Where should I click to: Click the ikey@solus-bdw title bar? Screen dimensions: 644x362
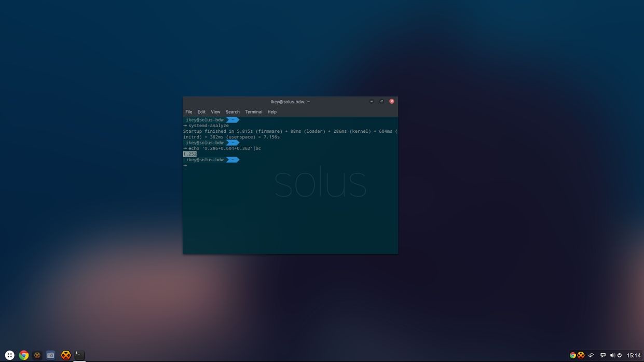tap(290, 102)
